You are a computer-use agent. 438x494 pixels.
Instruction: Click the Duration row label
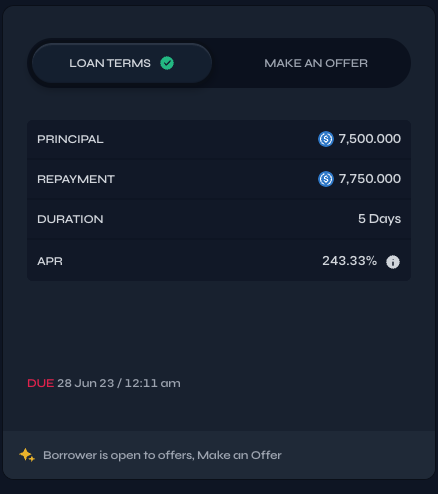click(70, 219)
